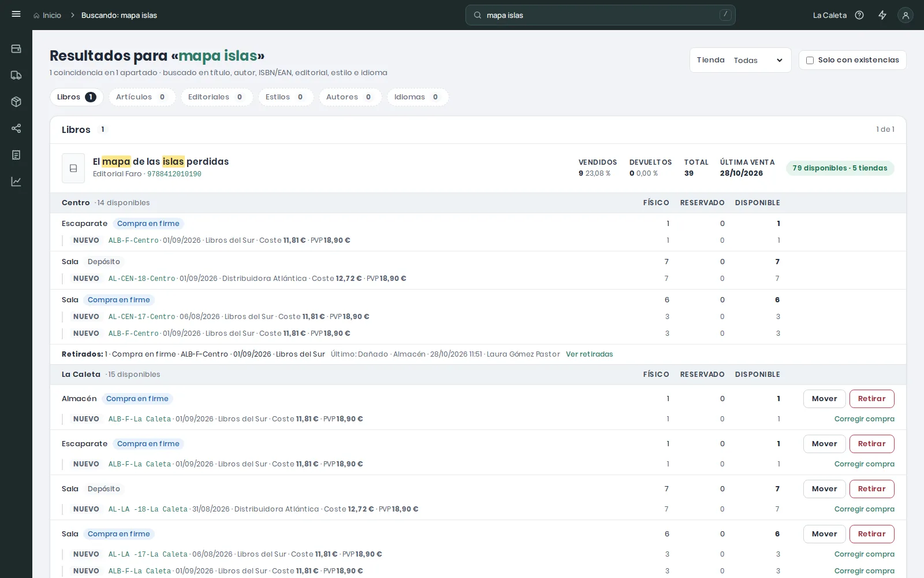Viewport: 924px width, 578px height.
Task: Click Retirar in La Caleta Almacén row
Action: pyautogui.click(x=871, y=399)
